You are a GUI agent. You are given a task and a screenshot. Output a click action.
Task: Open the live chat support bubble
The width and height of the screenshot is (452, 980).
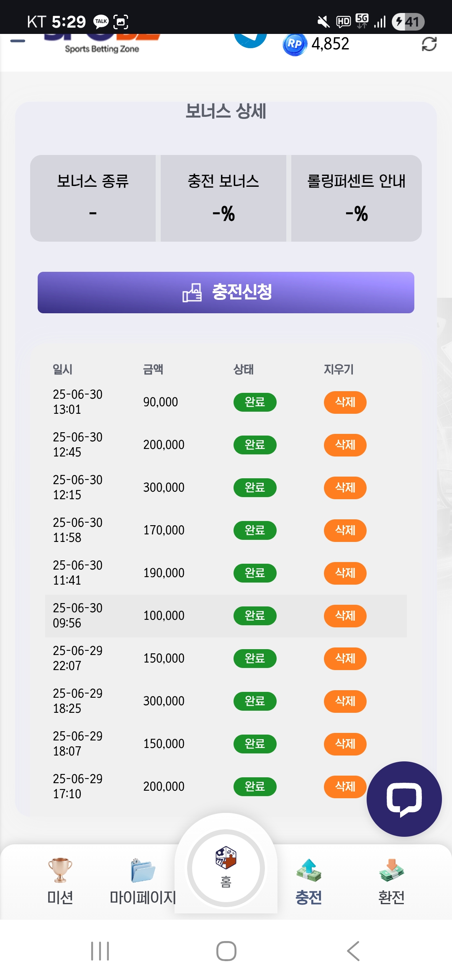404,799
